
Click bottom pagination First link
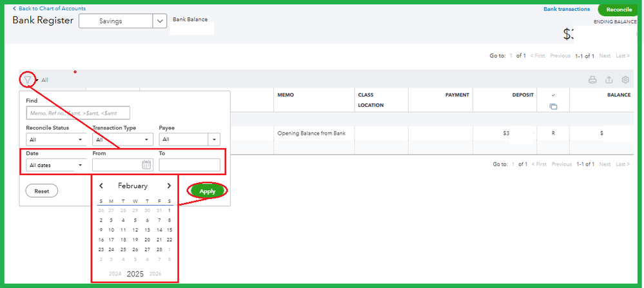[x=539, y=164]
